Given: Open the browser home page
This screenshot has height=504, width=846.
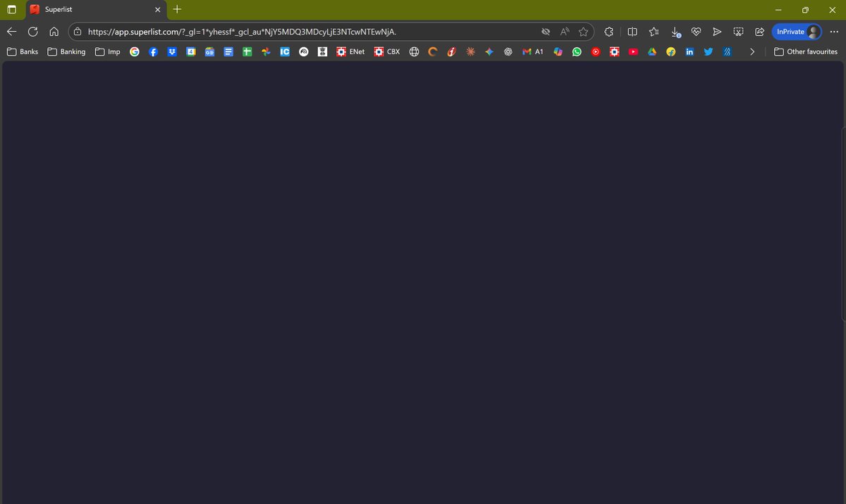Looking at the screenshot, I should (x=54, y=32).
